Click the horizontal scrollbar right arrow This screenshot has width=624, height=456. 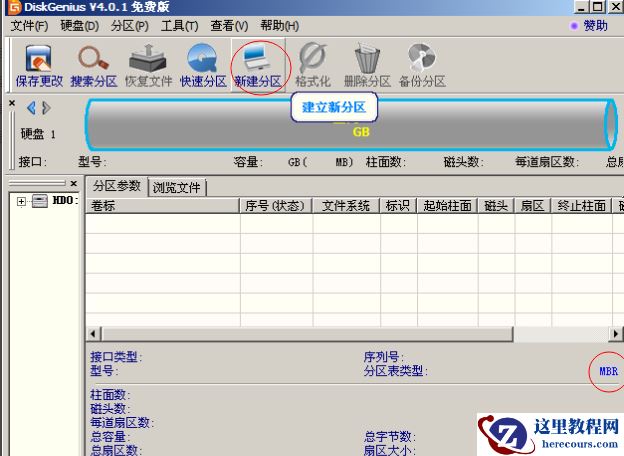point(616,334)
